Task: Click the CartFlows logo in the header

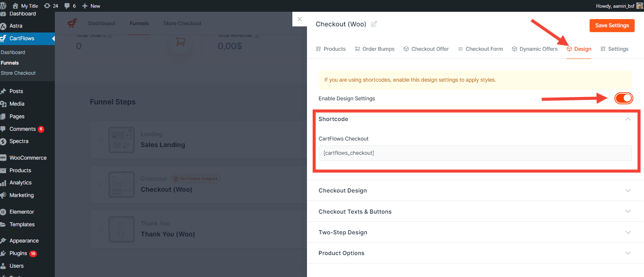Action: tap(72, 23)
